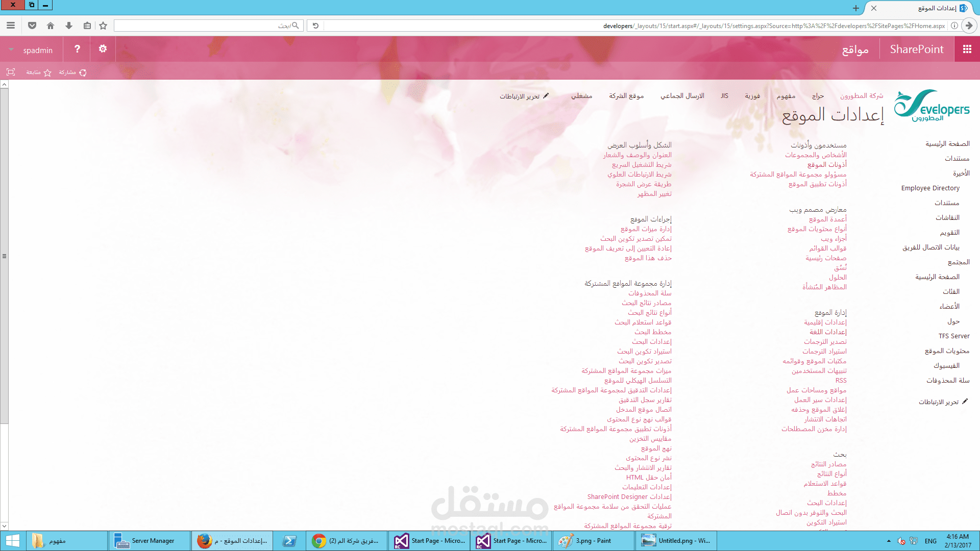Open the settings gear menu
This screenshot has width=980, height=551.
(x=103, y=49)
